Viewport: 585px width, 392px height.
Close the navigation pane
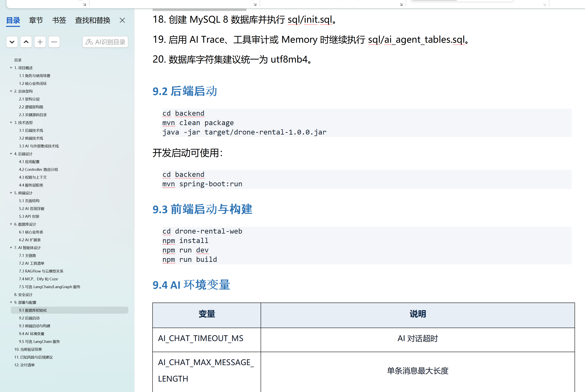point(122,20)
